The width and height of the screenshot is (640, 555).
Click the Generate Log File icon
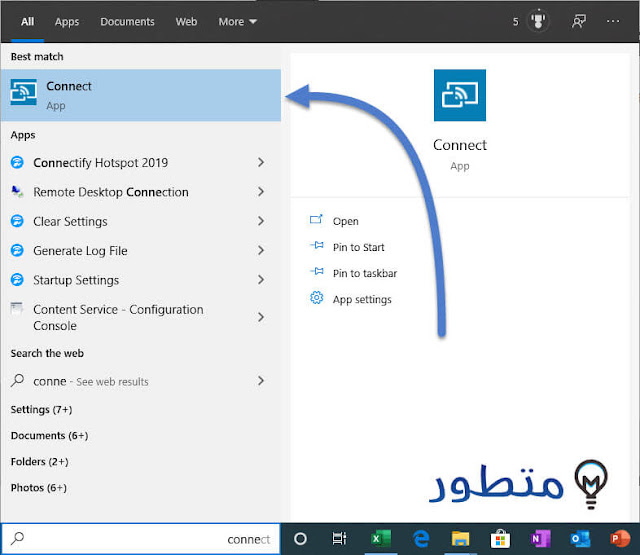[17, 251]
